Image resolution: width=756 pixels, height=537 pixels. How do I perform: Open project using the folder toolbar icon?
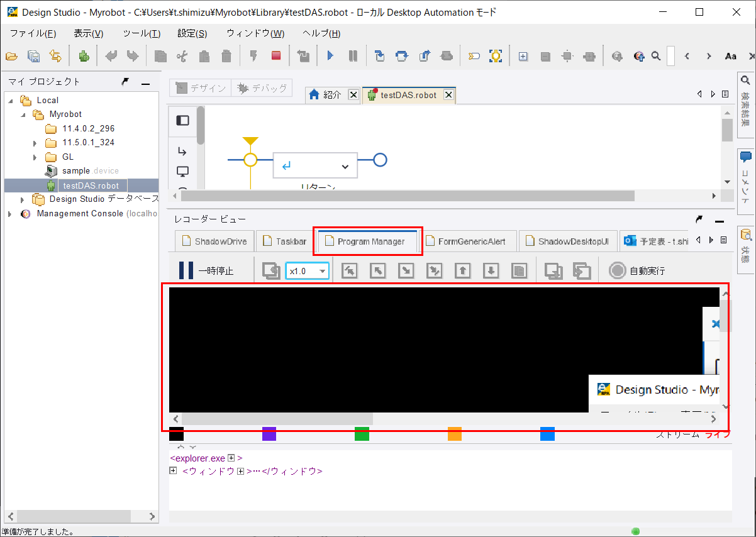[11, 56]
